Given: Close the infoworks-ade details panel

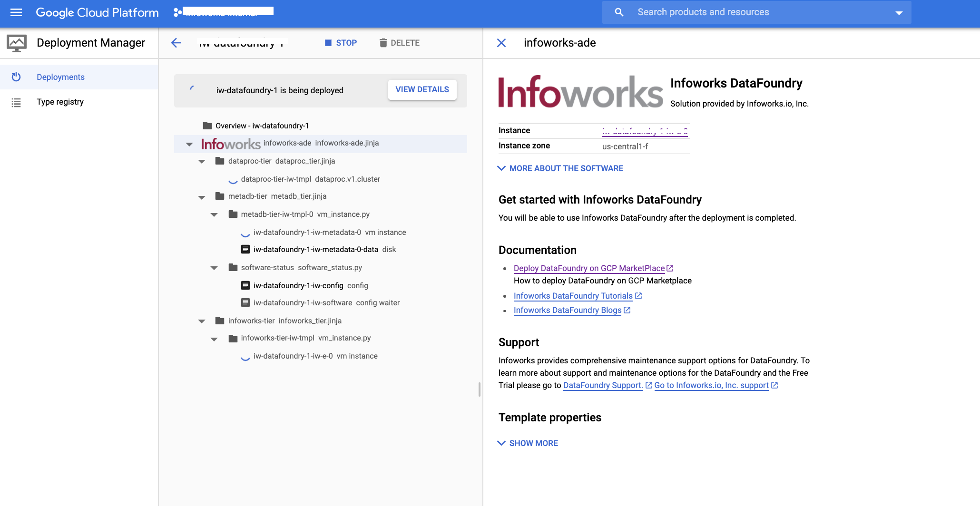Looking at the screenshot, I should tap(501, 43).
